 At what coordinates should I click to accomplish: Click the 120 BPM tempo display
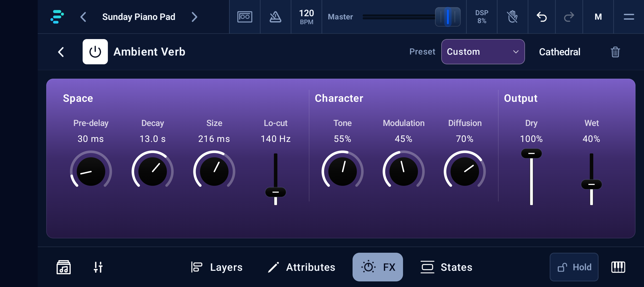pyautogui.click(x=307, y=17)
